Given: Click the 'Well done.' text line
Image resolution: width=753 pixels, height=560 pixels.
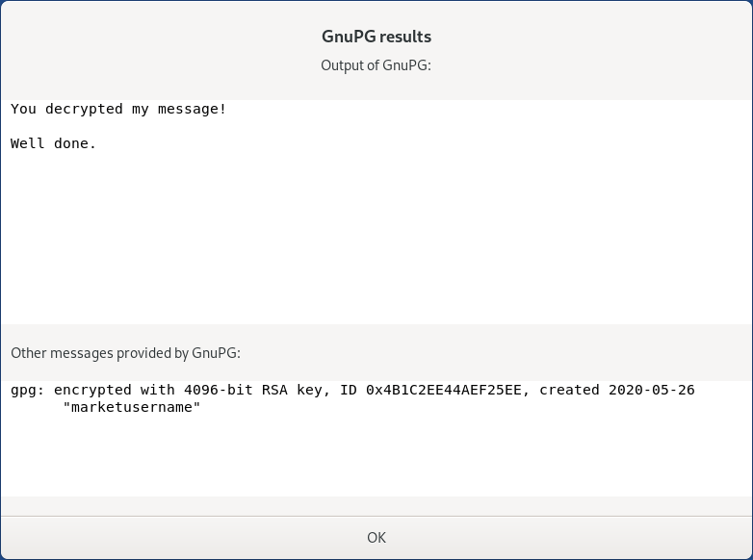Looking at the screenshot, I should click(53, 143).
